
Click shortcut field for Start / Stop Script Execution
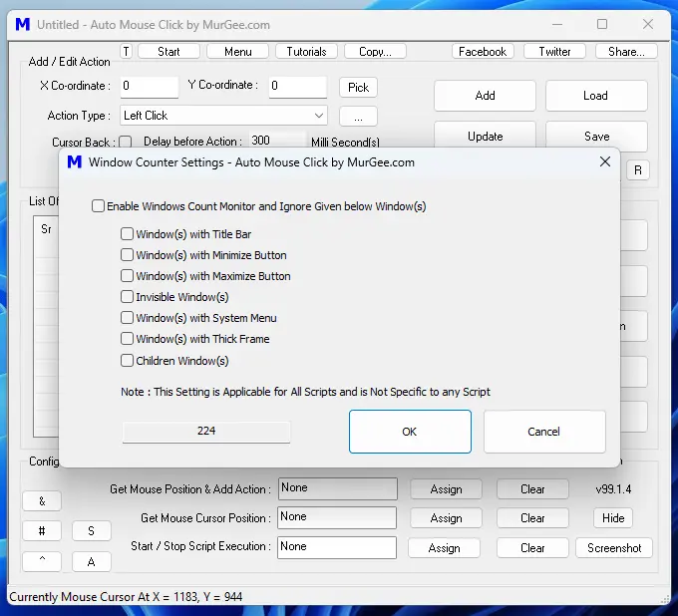(x=337, y=547)
